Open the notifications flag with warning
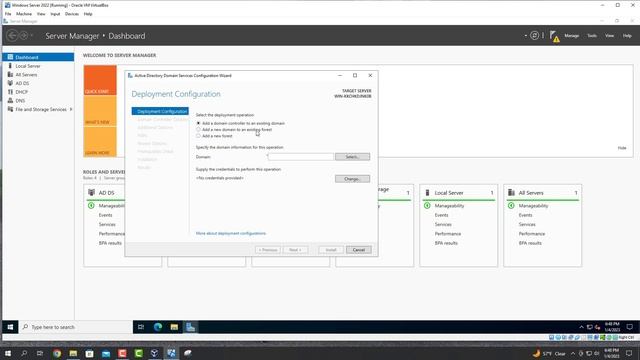 pyautogui.click(x=554, y=36)
